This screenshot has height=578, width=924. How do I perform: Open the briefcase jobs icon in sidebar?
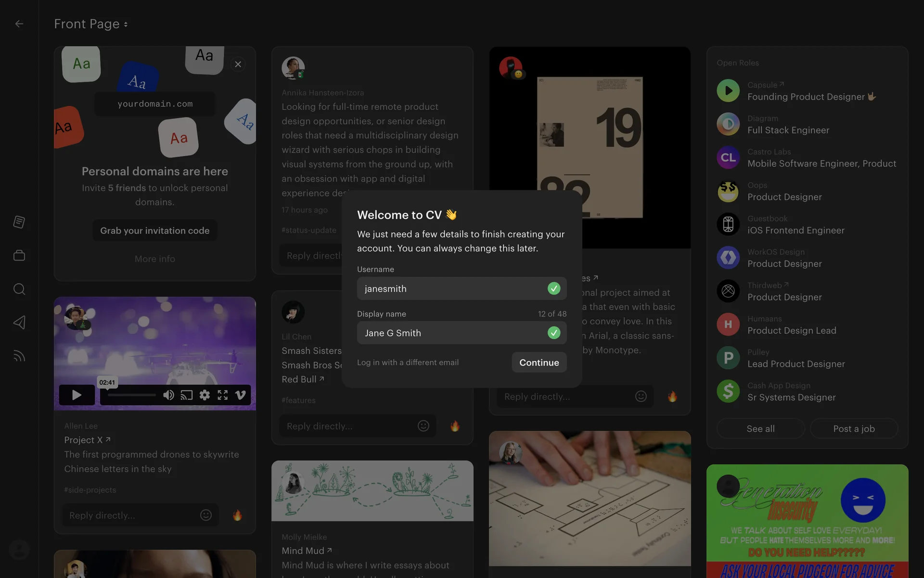pos(19,255)
